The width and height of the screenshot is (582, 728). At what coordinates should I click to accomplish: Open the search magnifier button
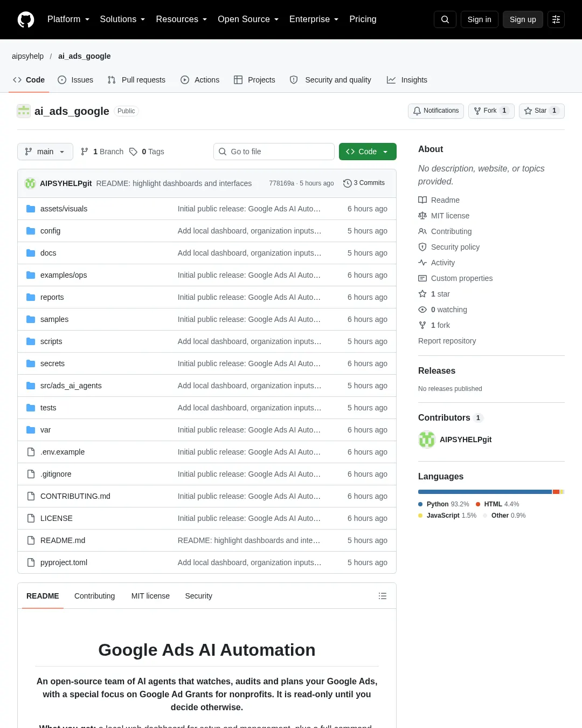coord(445,19)
